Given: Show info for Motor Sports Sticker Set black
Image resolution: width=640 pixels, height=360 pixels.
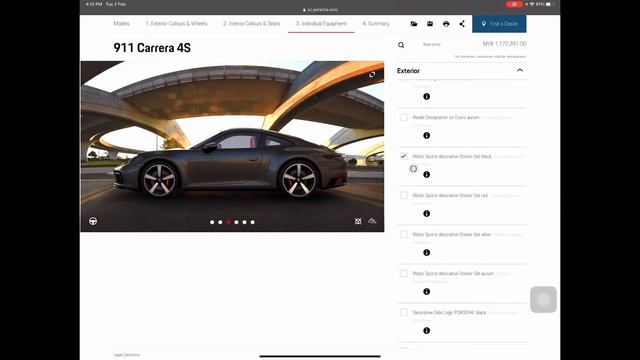Looking at the screenshot, I should coord(427,175).
